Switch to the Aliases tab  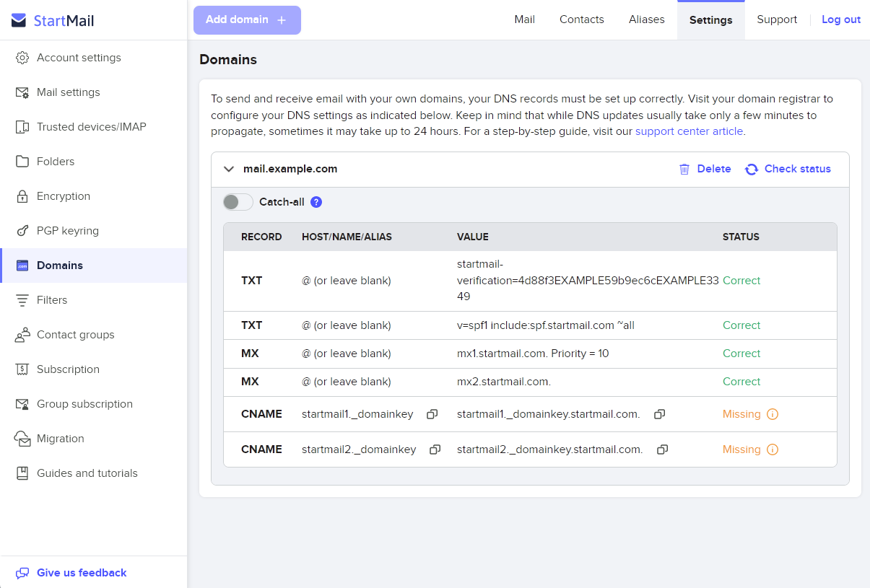647,19
